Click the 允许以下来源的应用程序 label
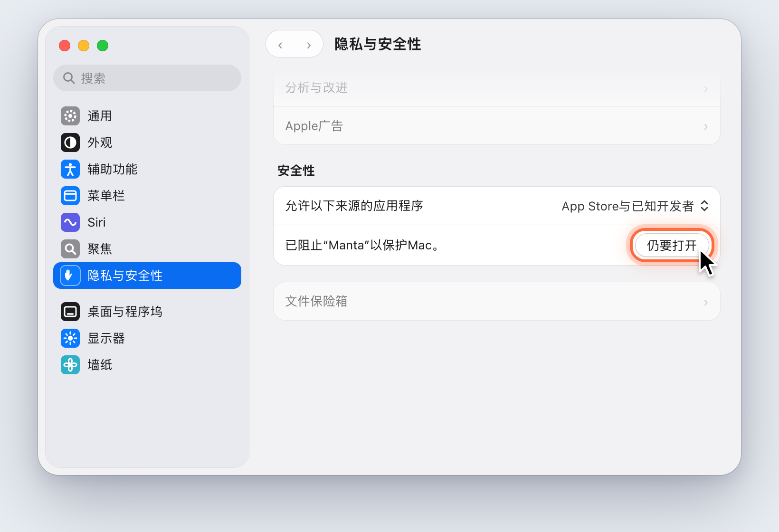This screenshot has width=779, height=532. point(354,206)
